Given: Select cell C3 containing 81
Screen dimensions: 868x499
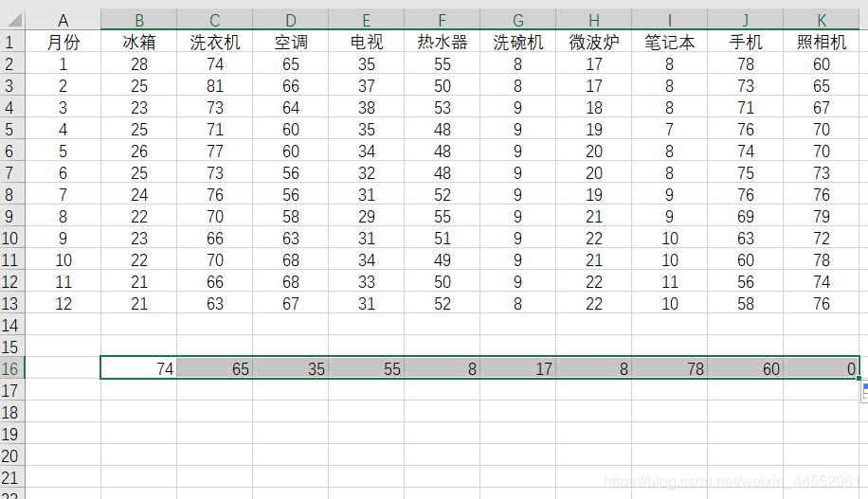Looking at the screenshot, I should (x=215, y=86).
